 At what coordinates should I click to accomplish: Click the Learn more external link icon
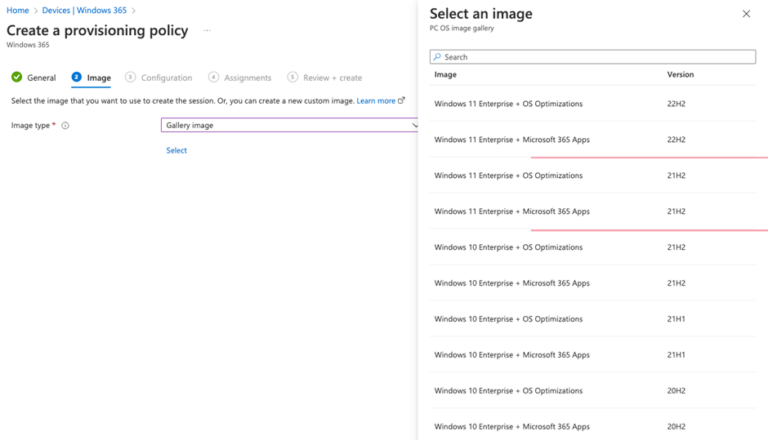(x=402, y=100)
